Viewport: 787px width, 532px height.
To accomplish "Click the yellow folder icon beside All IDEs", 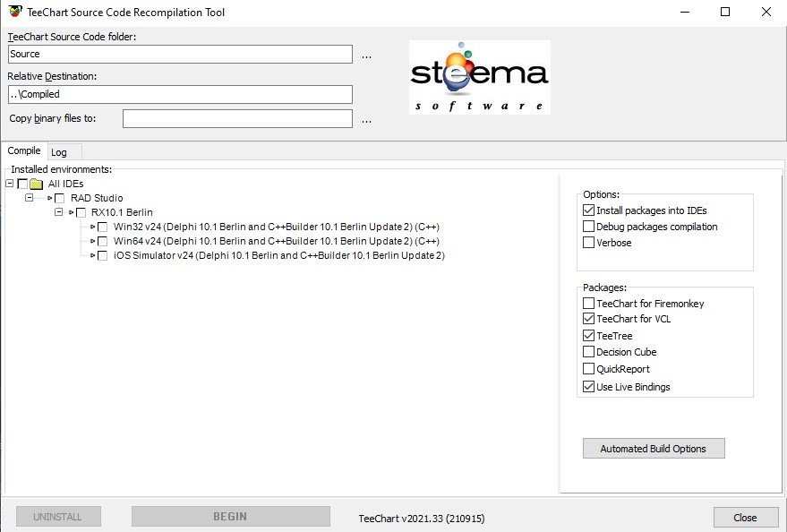I will tap(36, 184).
